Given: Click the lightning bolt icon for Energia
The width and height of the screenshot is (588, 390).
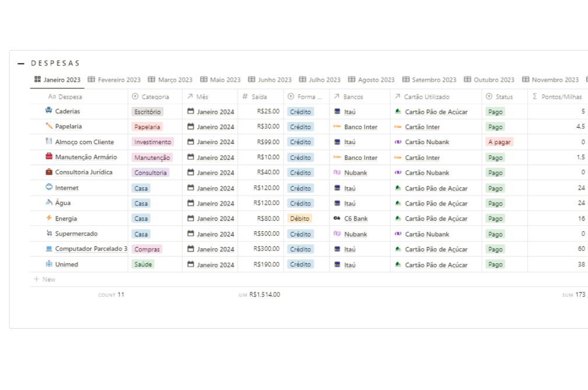Looking at the screenshot, I should pos(49,218).
